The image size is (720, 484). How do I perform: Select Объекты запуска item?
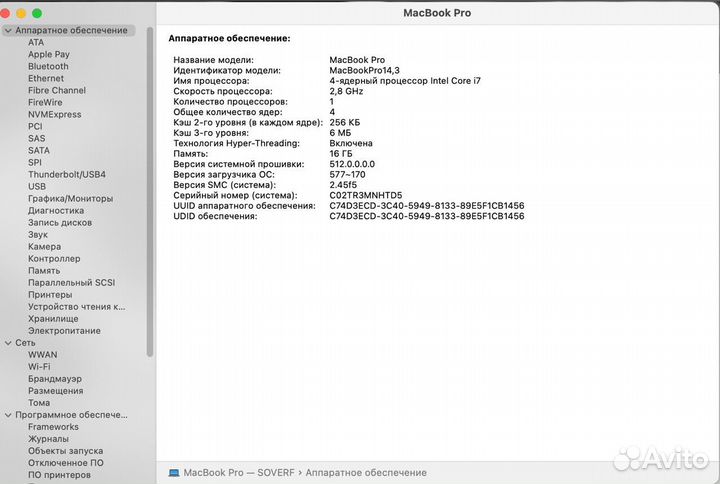click(66, 451)
